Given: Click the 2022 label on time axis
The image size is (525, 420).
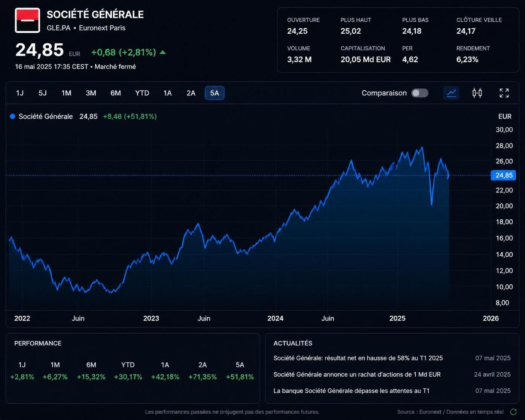Looking at the screenshot, I should pyautogui.click(x=22, y=318).
